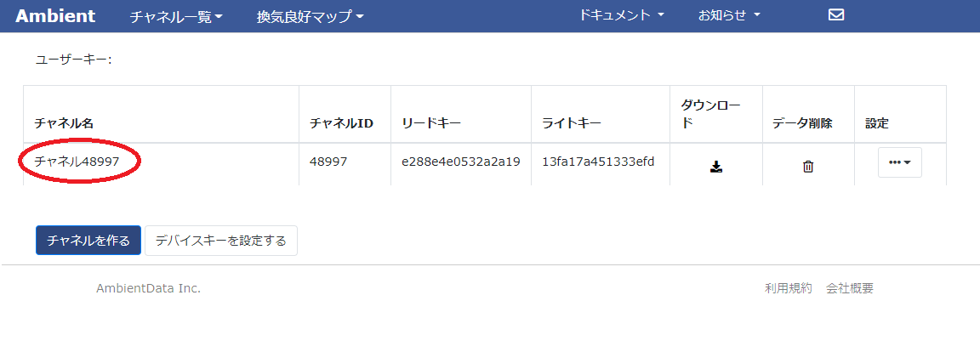Viewport: 980px width, 352px height.
Task: Click the ユーザーキー label text
Action: pyautogui.click(x=74, y=60)
